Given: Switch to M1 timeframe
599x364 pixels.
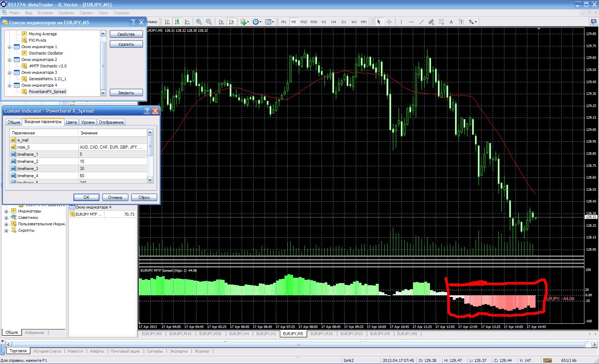Looking at the screenshot, I should 284,22.
